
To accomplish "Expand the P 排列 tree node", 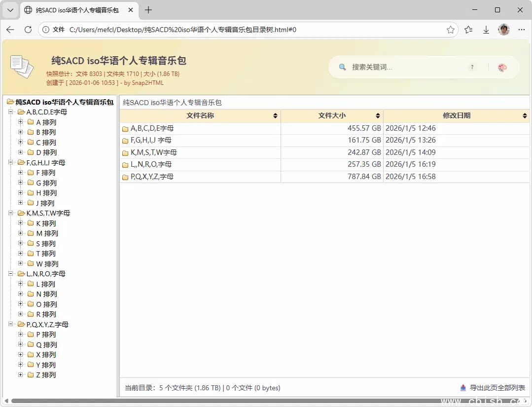I will (x=20, y=334).
